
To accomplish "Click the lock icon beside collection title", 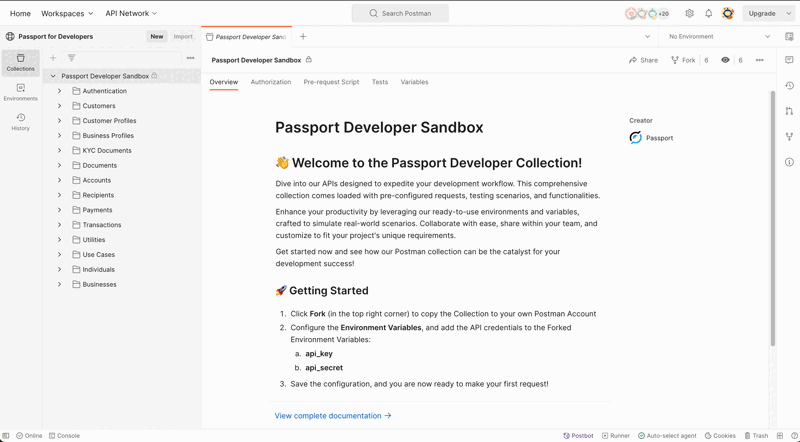I will pyautogui.click(x=309, y=60).
